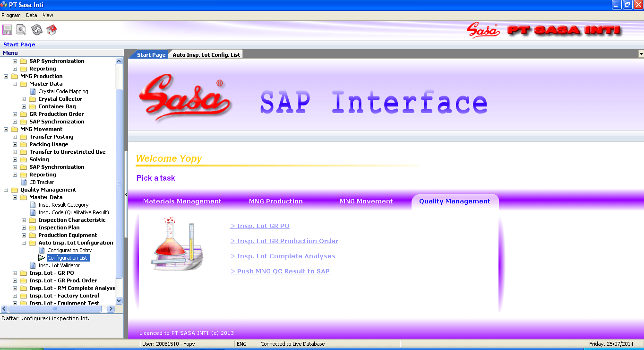
Task: Click the Insp. Code (Qualitative Result) document icon
Action: (33, 212)
